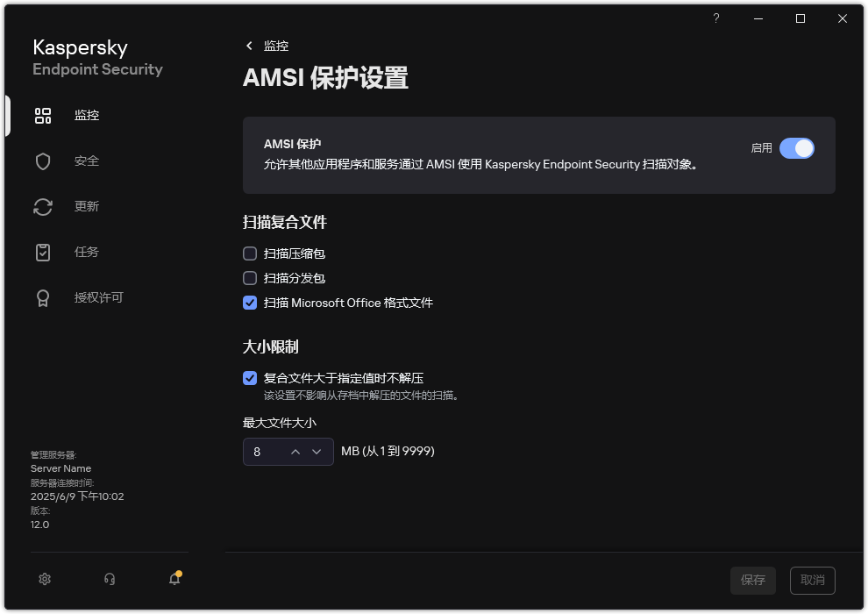Open support via the headset icon

pos(110,579)
